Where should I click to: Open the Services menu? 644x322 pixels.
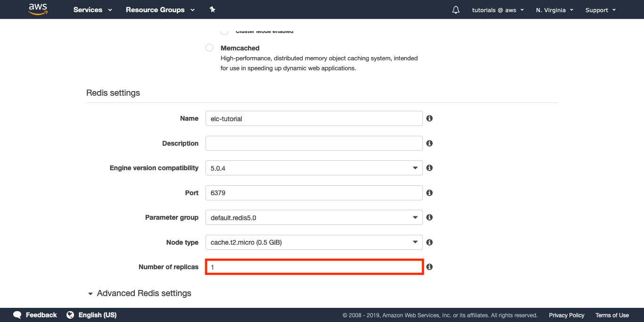pos(93,10)
